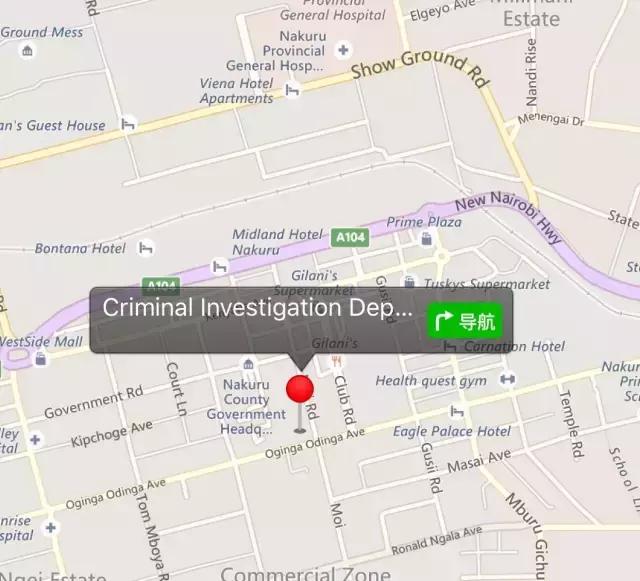The width and height of the screenshot is (640, 581).
Task: Select the guest house bed icon
Action: (128, 124)
